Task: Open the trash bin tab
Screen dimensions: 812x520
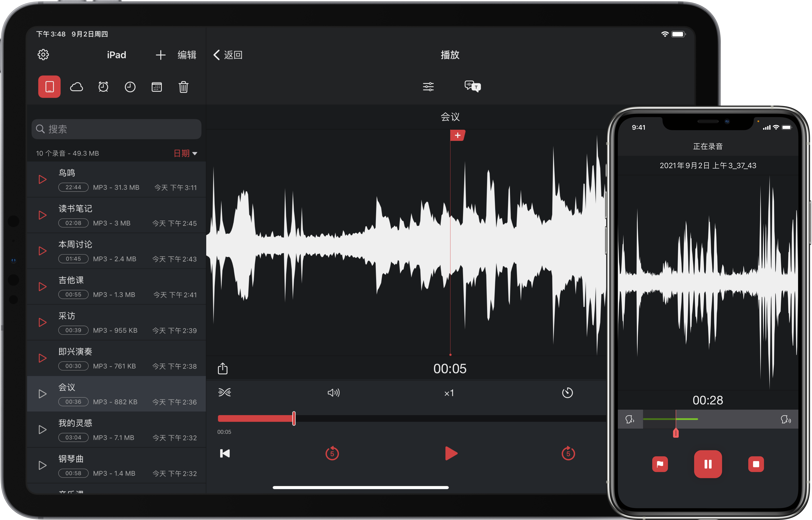Action: (184, 87)
